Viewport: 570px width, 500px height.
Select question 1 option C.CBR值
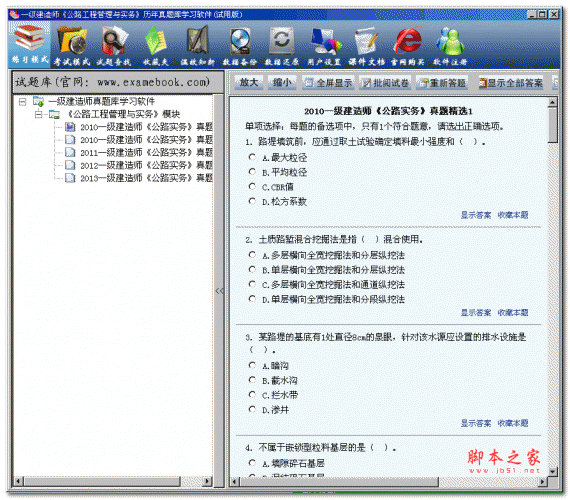tap(252, 187)
